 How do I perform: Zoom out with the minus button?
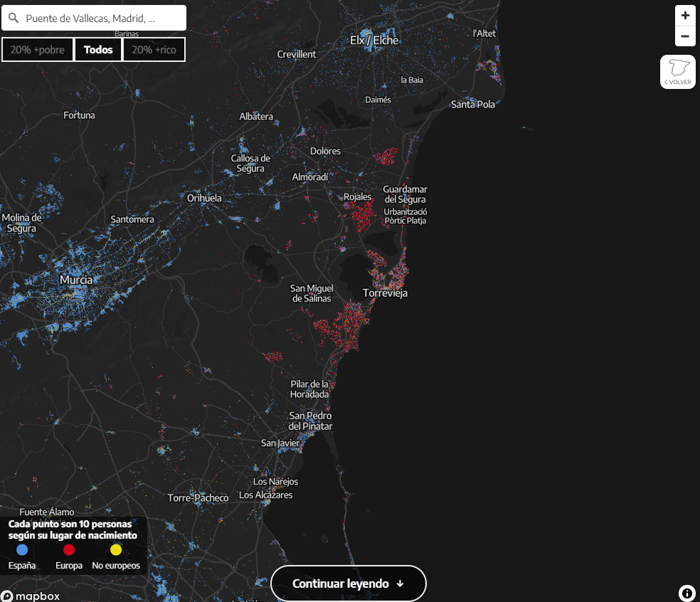[x=685, y=36]
